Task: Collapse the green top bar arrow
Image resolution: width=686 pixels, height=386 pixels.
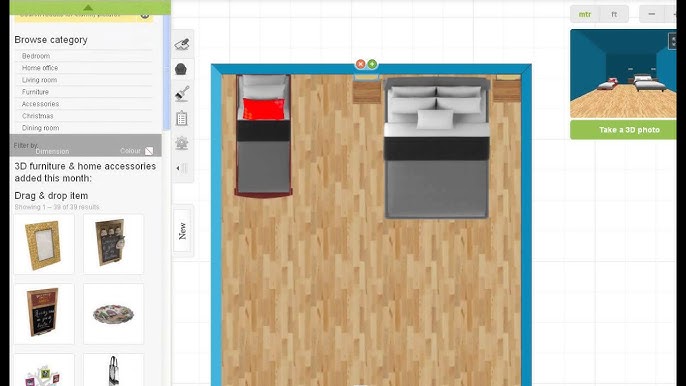Action: (88, 7)
